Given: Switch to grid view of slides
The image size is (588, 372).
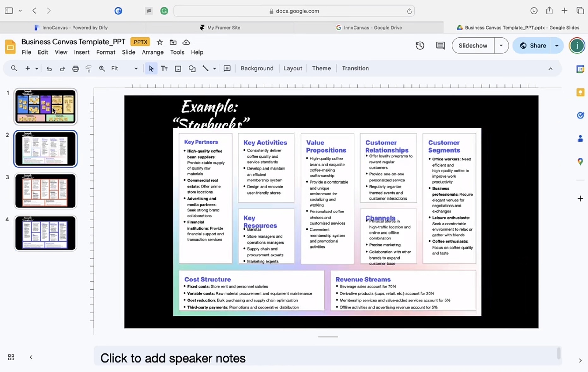Looking at the screenshot, I should coord(11,357).
